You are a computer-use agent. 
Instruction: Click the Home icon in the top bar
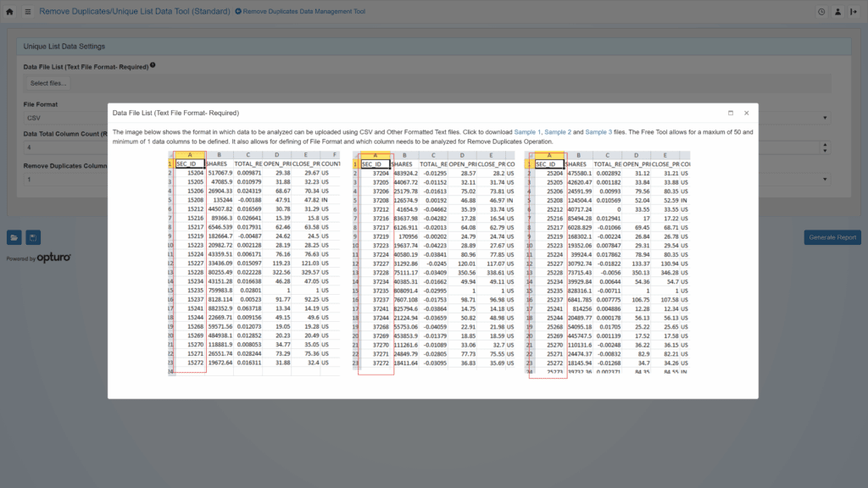[x=9, y=12]
